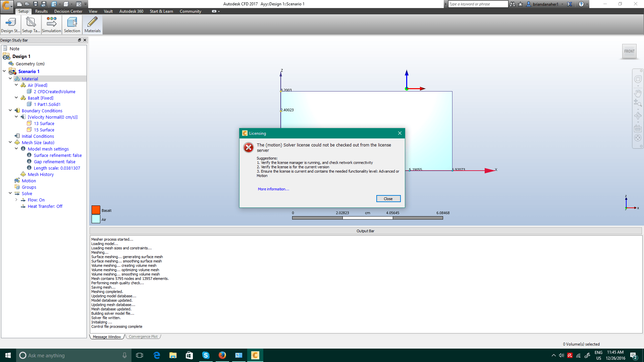Collapse the Mesh Size (auto) node
The height and width of the screenshot is (362, 644).
10,142
